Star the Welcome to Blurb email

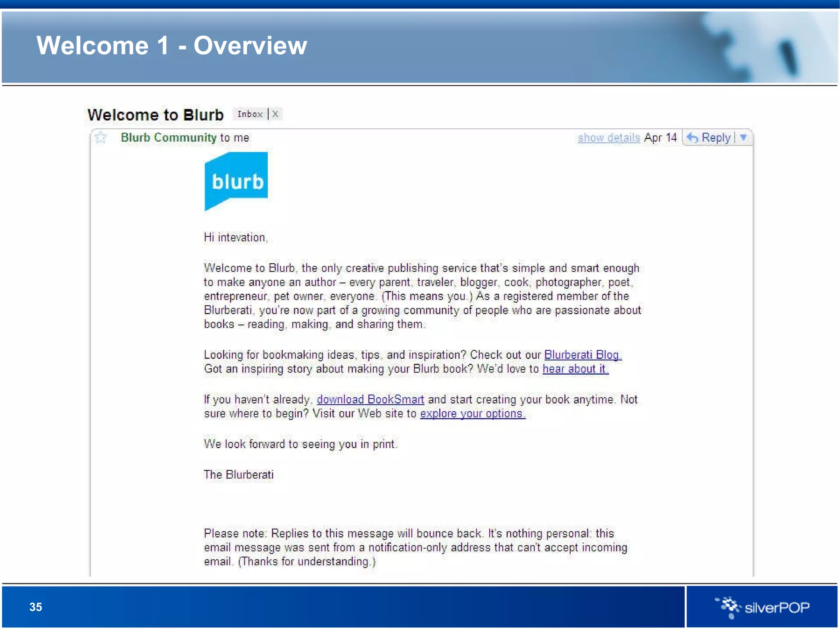(x=100, y=137)
